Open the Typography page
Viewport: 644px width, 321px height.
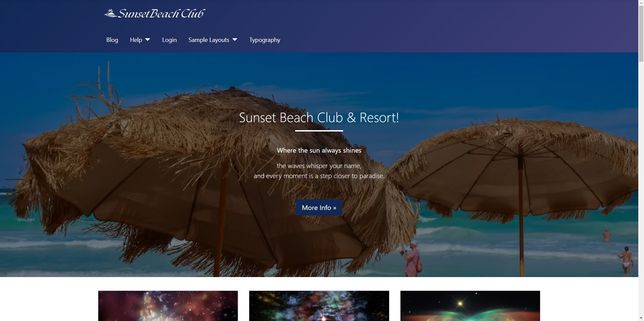point(265,40)
